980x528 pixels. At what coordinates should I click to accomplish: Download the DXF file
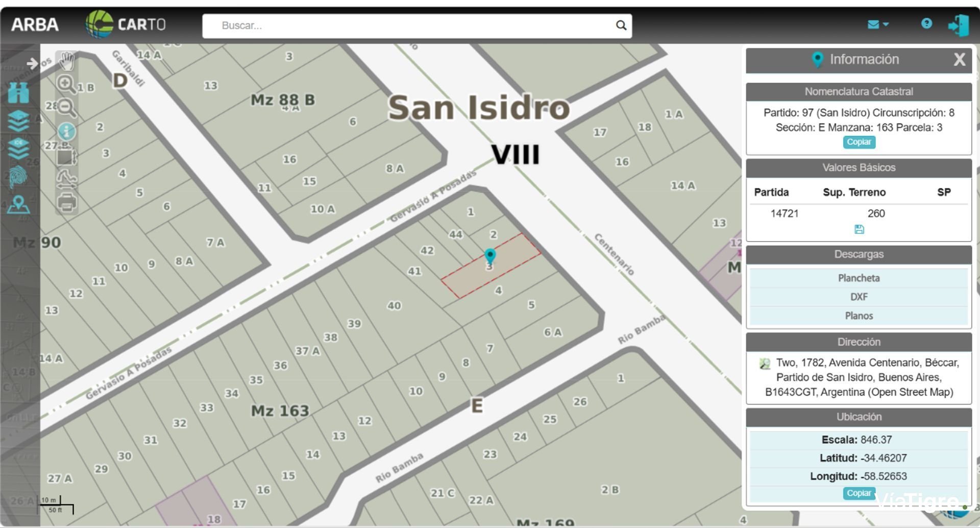(x=859, y=297)
